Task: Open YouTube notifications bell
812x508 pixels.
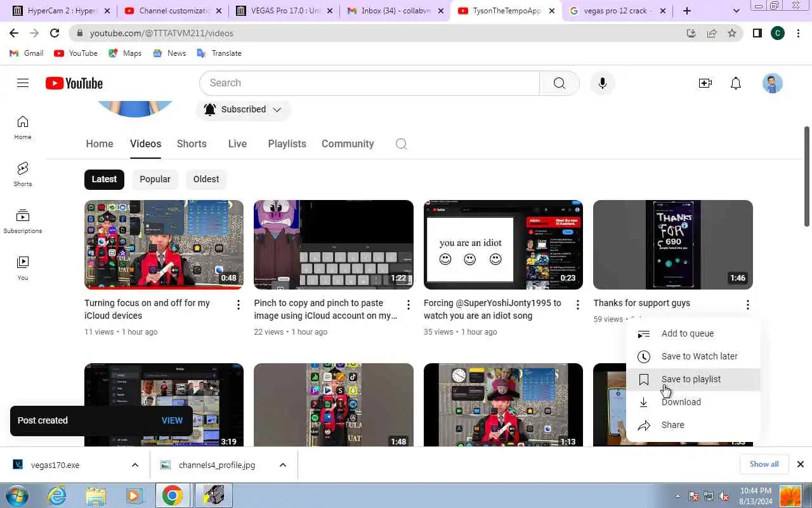Action: (736, 83)
